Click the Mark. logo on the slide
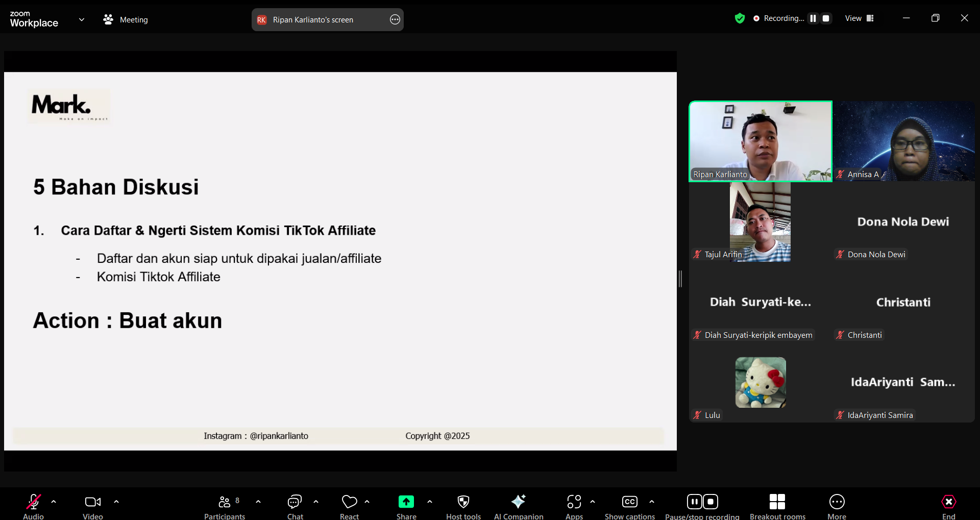The width and height of the screenshot is (980, 520). (x=69, y=107)
